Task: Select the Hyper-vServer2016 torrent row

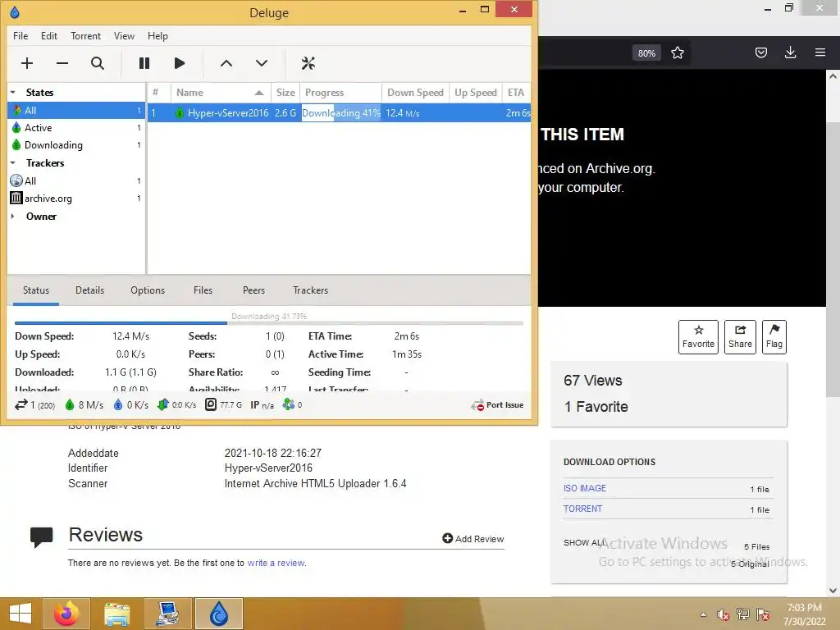Action: coord(339,113)
